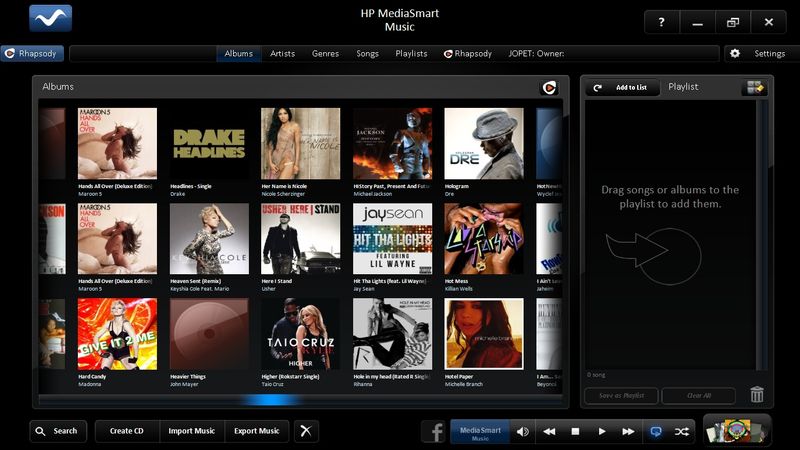Click the Create CD button
The image size is (800, 450).
click(x=127, y=431)
